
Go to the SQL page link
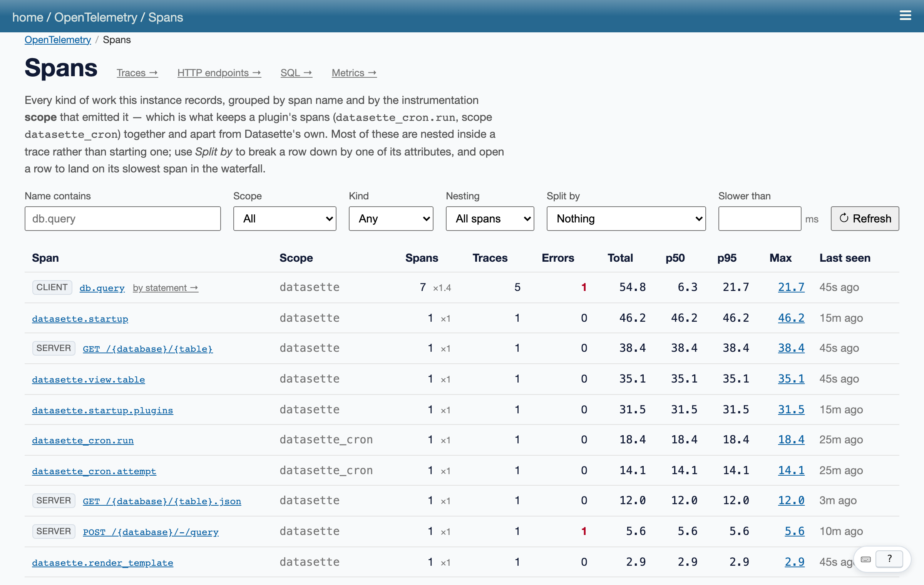point(296,73)
